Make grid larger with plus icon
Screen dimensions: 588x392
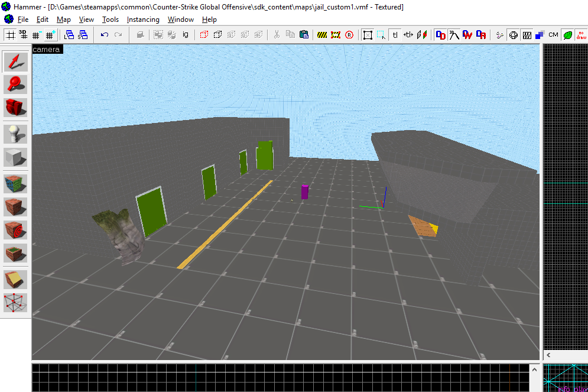[x=50, y=35]
